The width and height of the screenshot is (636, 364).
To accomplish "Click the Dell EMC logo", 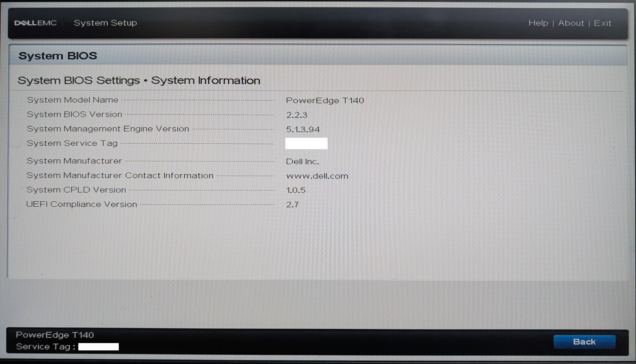I will 35,23.
